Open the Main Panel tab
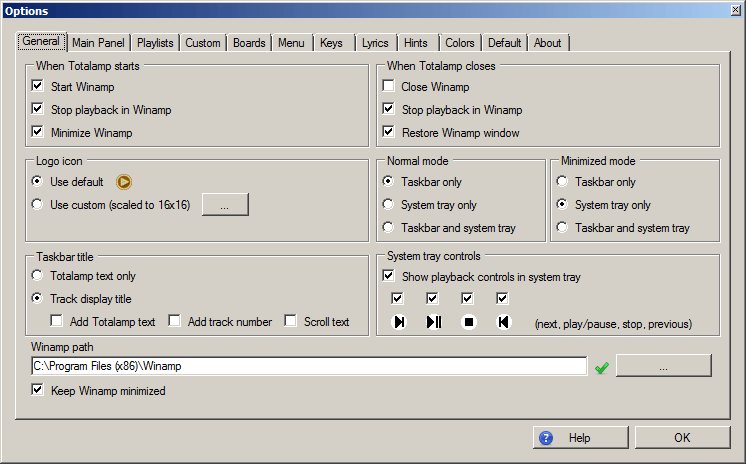Image resolution: width=746 pixels, height=464 pixels. (98, 43)
